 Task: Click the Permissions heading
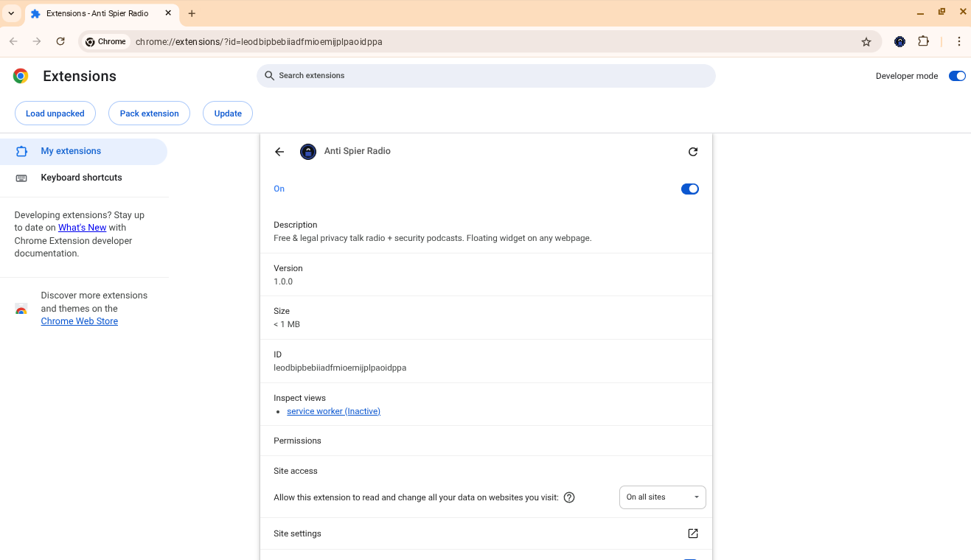(x=297, y=441)
